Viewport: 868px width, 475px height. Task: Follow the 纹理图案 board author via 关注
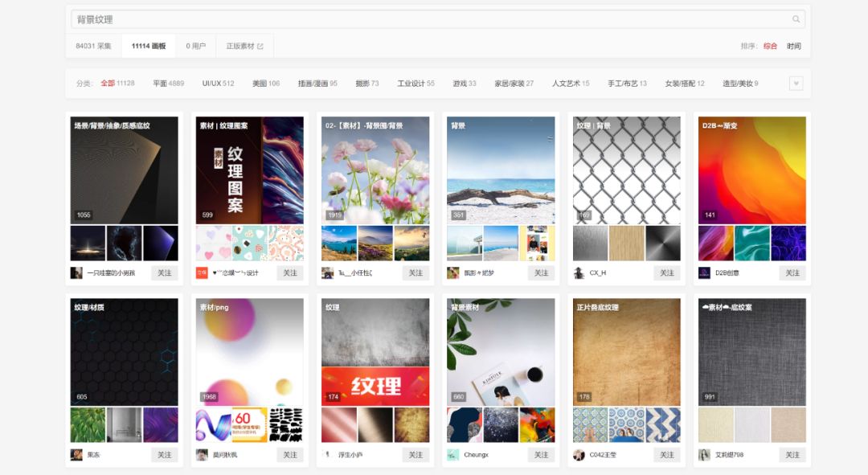click(290, 273)
